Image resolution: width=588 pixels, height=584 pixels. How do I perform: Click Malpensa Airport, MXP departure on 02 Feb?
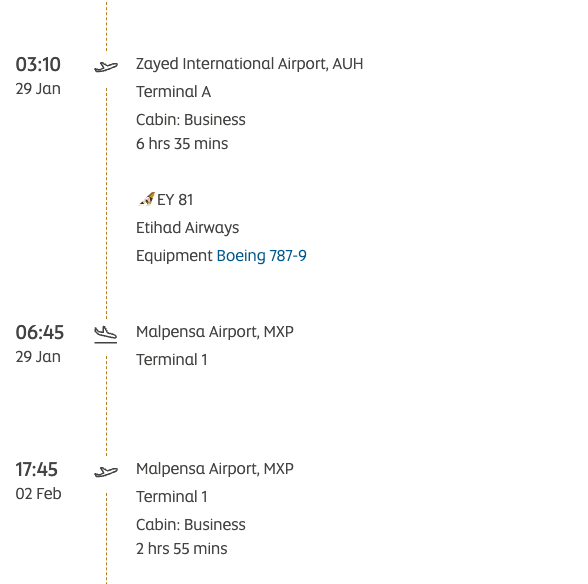coord(214,469)
